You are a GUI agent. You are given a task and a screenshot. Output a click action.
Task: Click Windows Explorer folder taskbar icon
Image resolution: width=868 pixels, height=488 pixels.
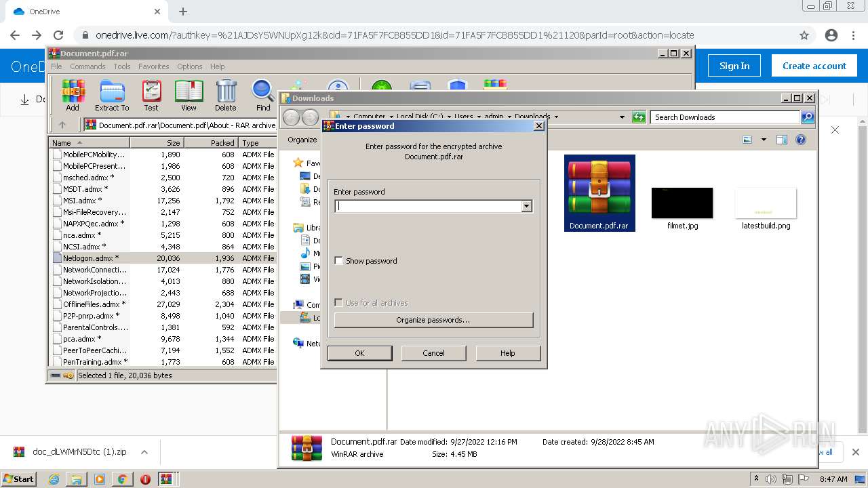(77, 479)
